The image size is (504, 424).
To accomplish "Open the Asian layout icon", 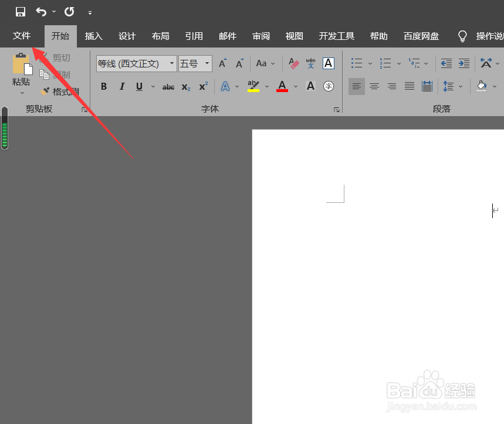I will point(486,63).
